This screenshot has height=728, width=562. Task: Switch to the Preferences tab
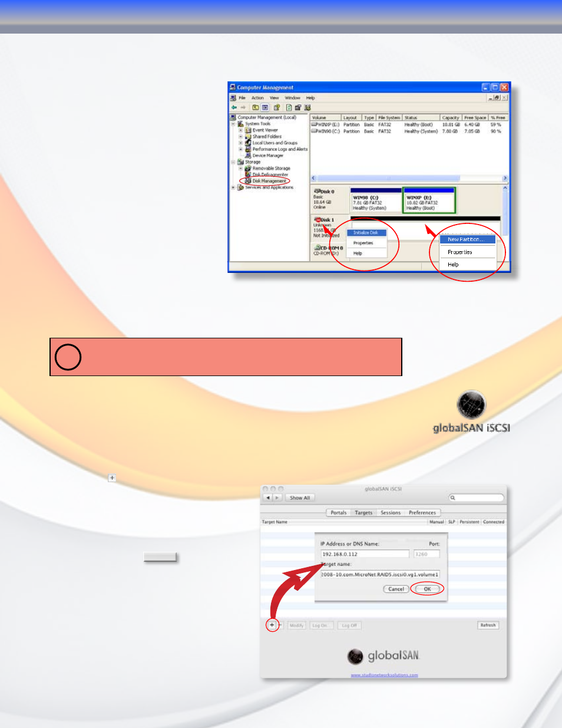click(422, 513)
